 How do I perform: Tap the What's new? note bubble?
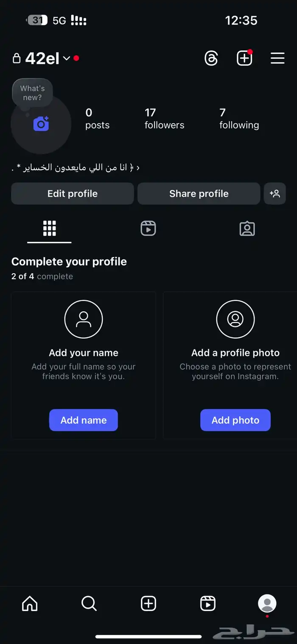(32, 93)
